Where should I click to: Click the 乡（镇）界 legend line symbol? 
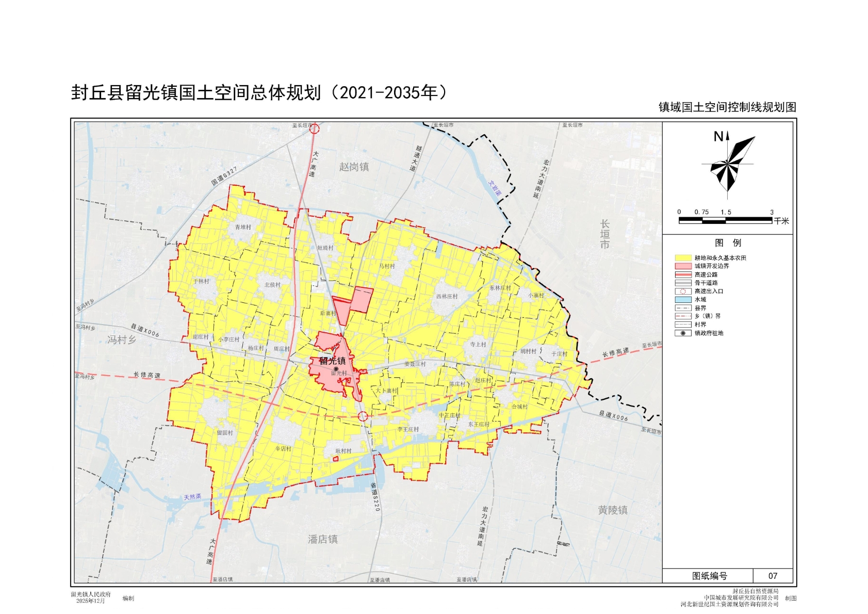[683, 316]
